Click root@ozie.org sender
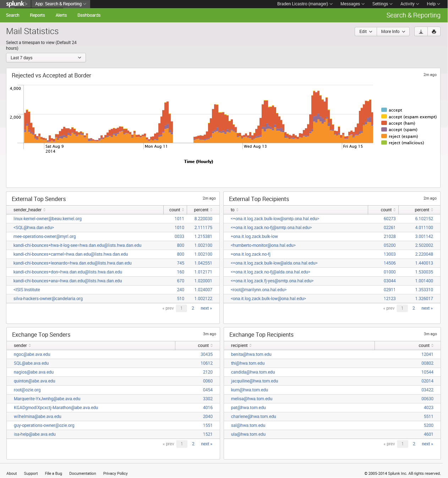Screen dimensions: 448x478 click(27, 390)
